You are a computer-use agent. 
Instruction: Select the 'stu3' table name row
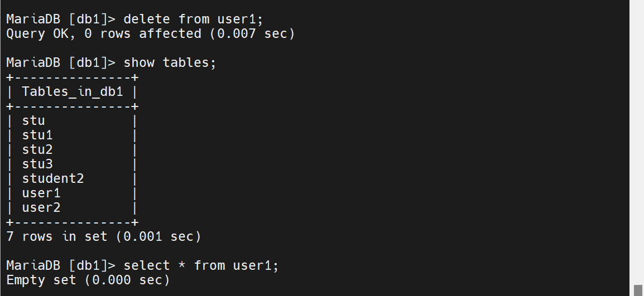click(x=73, y=164)
